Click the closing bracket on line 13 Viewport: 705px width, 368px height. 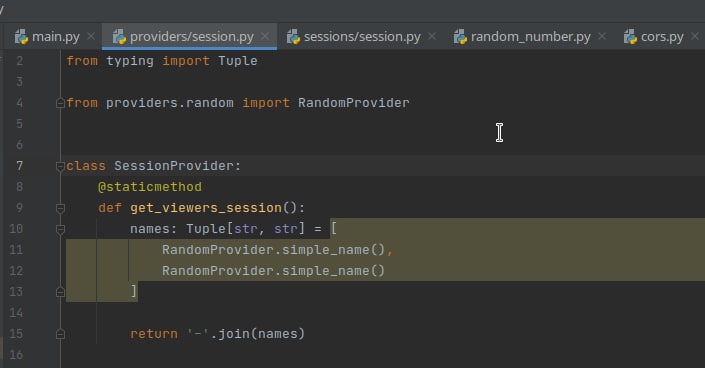coord(134,292)
